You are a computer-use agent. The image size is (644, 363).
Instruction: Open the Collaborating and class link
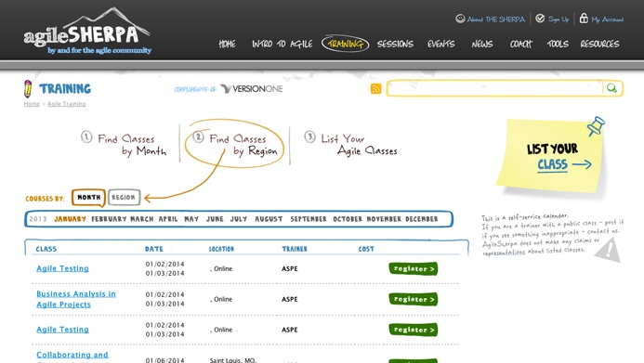[72, 355]
